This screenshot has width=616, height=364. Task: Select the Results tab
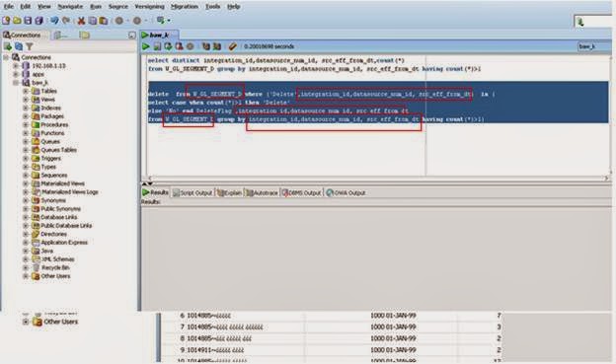tap(156, 192)
